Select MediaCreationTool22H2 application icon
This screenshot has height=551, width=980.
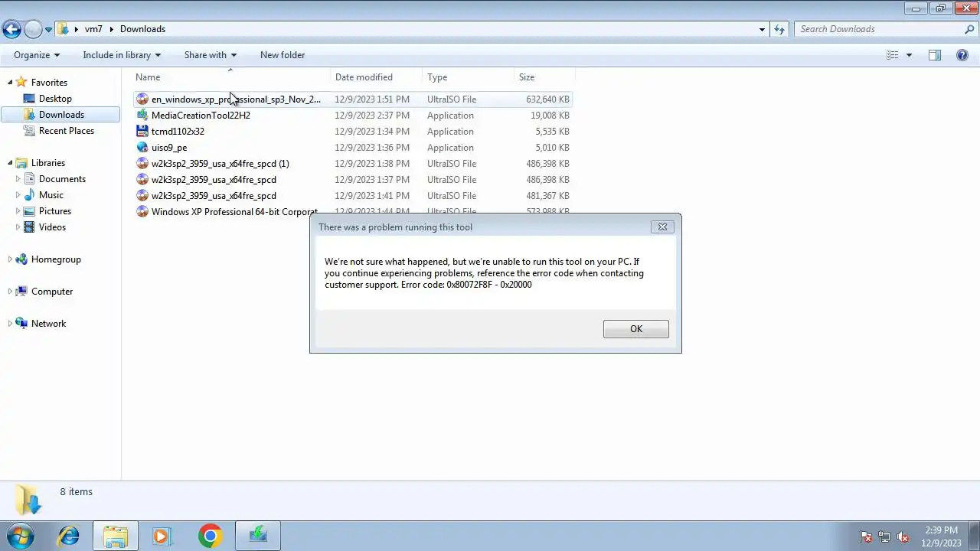click(142, 116)
